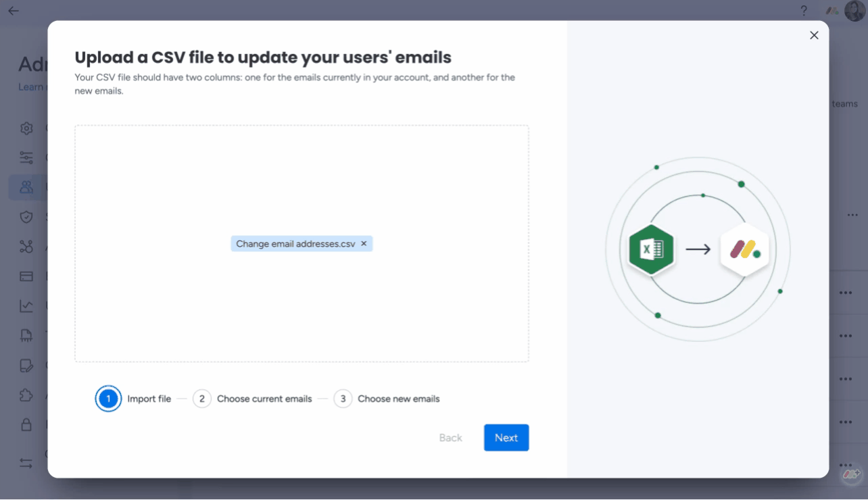Open the Users people icon in sidebar
The width and height of the screenshot is (868, 500).
click(26, 187)
